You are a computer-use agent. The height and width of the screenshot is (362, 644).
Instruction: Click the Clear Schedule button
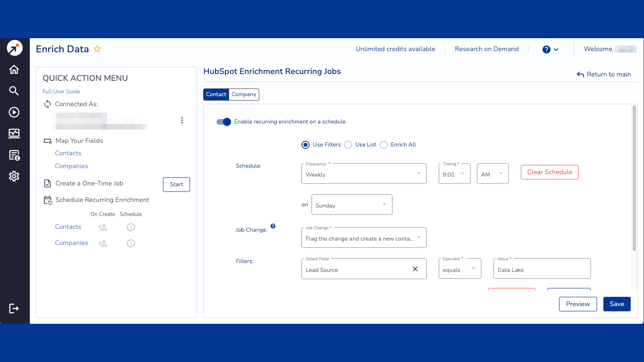[x=549, y=172]
